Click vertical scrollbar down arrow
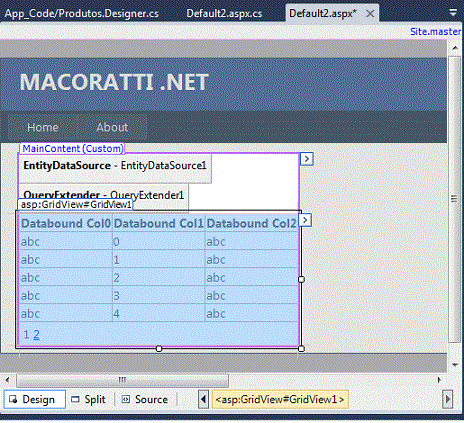464x423 pixels. (x=455, y=365)
